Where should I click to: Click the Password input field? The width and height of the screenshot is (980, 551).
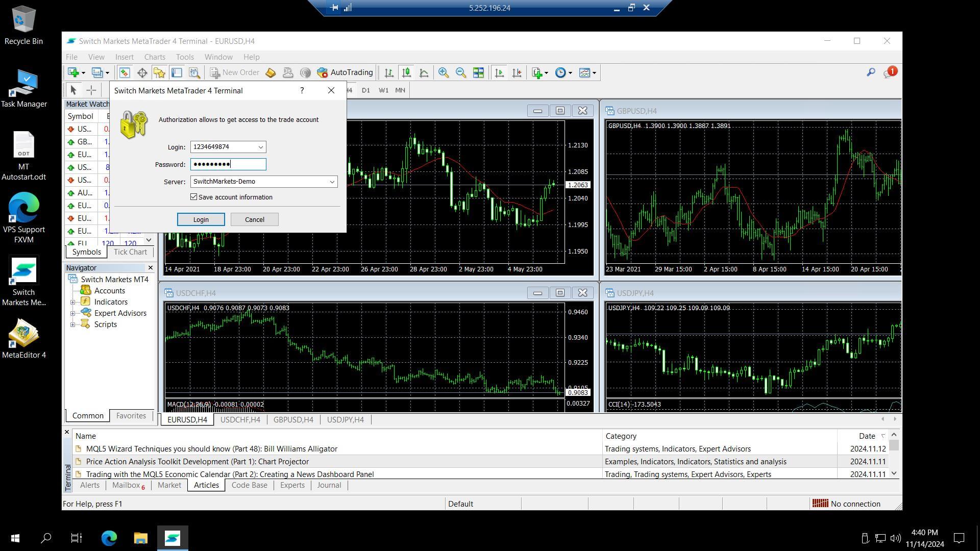pos(228,164)
